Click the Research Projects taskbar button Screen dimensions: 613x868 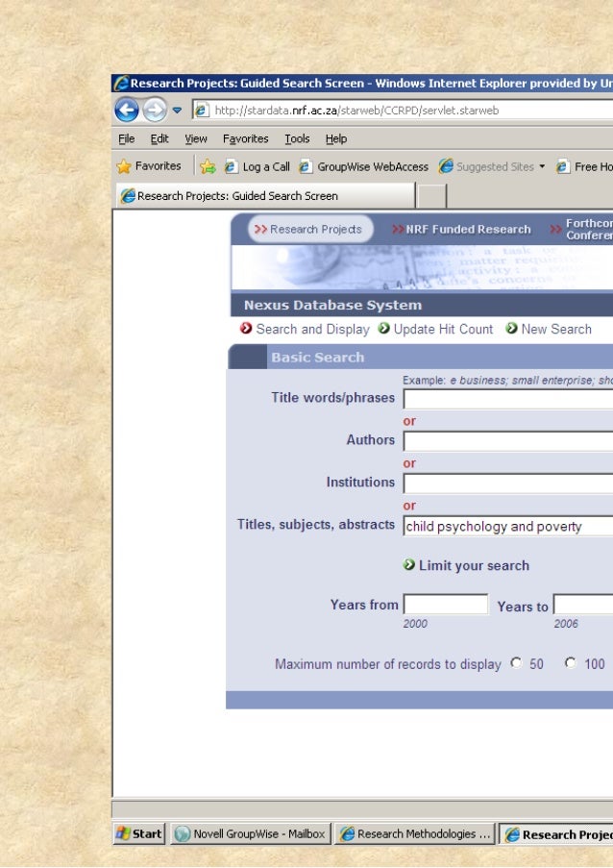556,834
